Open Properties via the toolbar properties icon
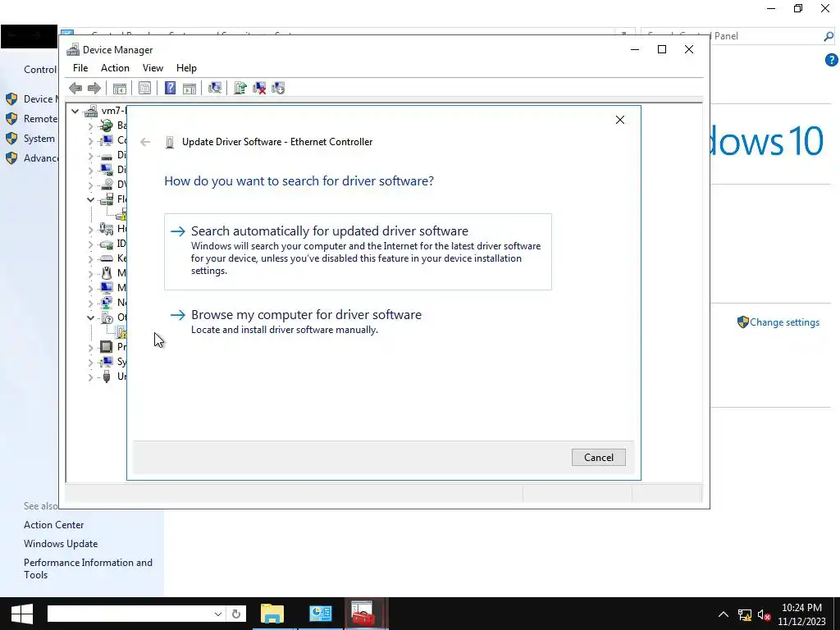Viewport: 840px width, 630px height. click(x=144, y=88)
